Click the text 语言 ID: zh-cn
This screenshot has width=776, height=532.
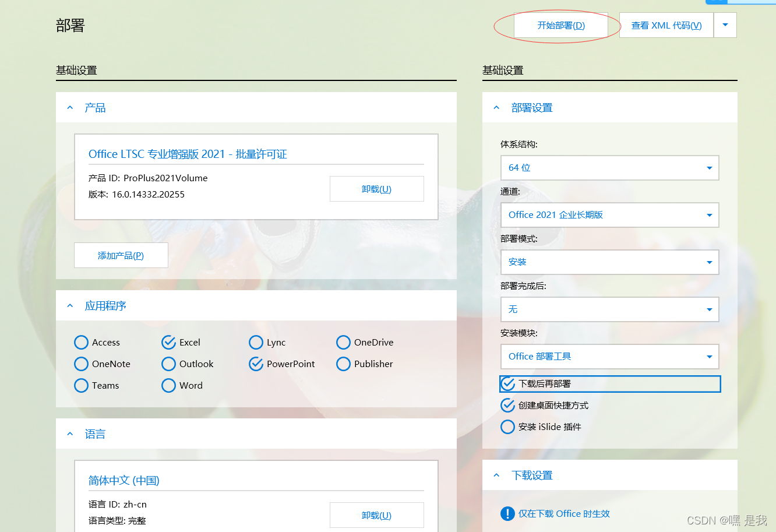coord(118,505)
